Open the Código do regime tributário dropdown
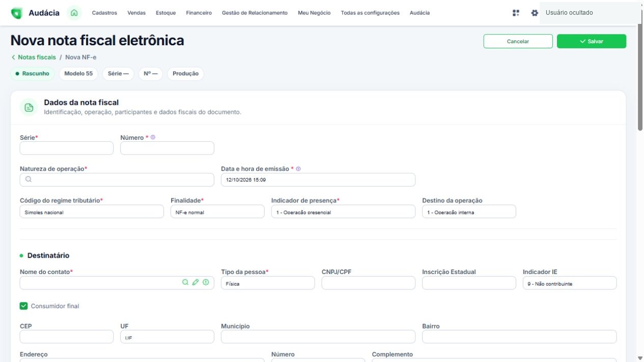This screenshot has width=644, height=362. [92, 212]
